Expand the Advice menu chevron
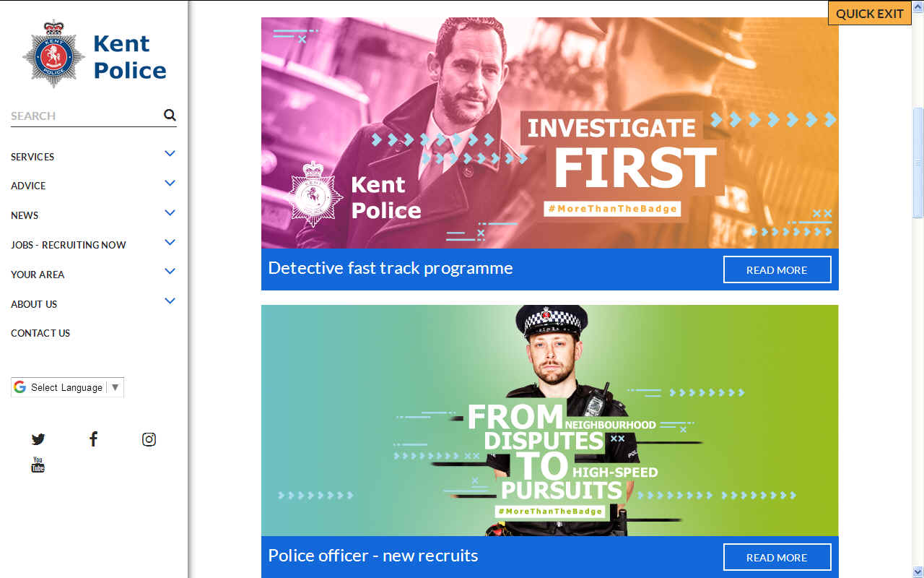 pyautogui.click(x=170, y=183)
